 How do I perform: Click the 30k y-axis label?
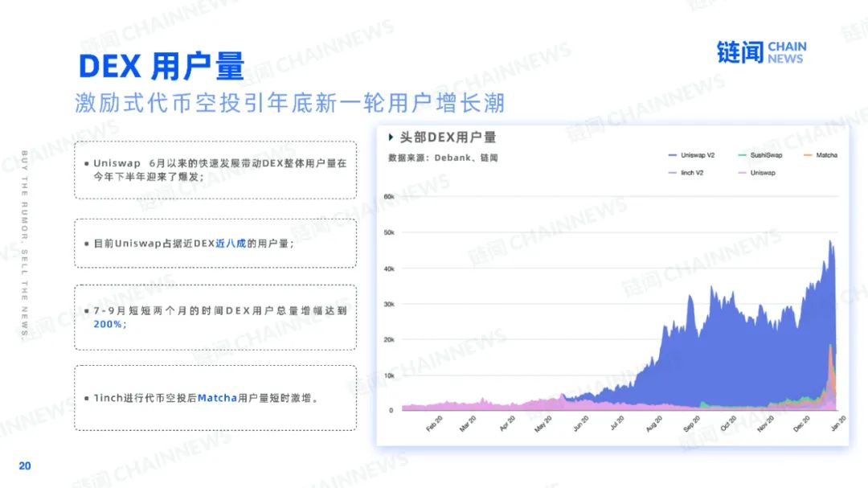(389, 304)
